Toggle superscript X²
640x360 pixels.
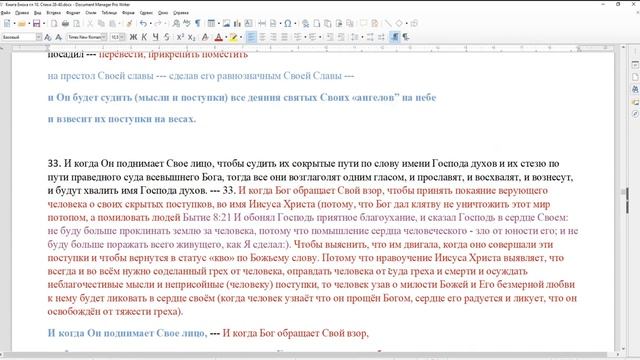[x=180, y=37]
